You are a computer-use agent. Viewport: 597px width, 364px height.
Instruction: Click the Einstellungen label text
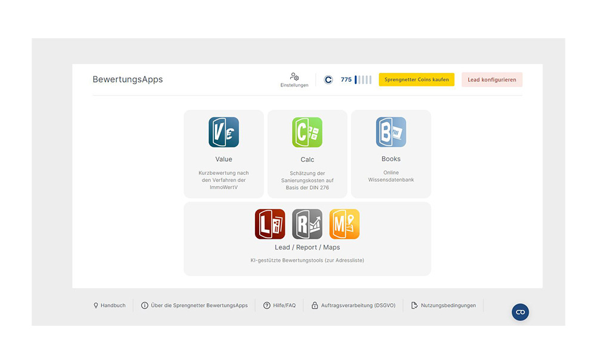[x=294, y=85]
